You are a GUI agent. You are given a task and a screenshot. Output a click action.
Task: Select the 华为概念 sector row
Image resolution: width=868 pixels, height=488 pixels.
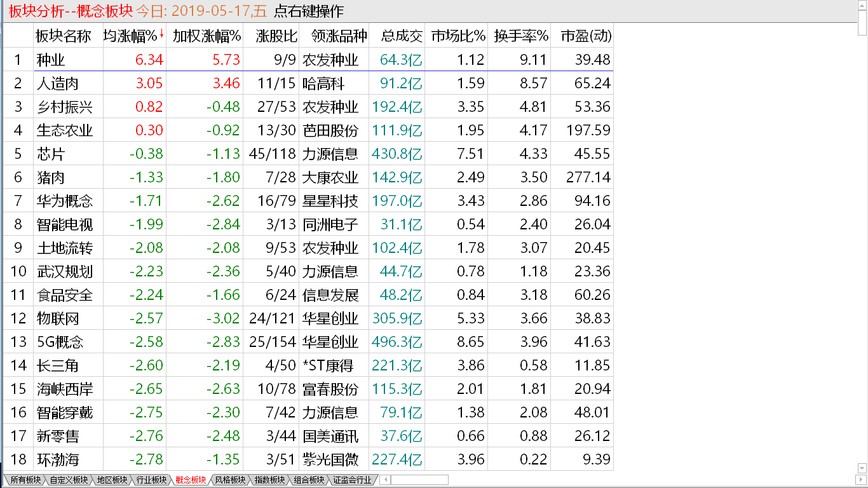coord(308,201)
